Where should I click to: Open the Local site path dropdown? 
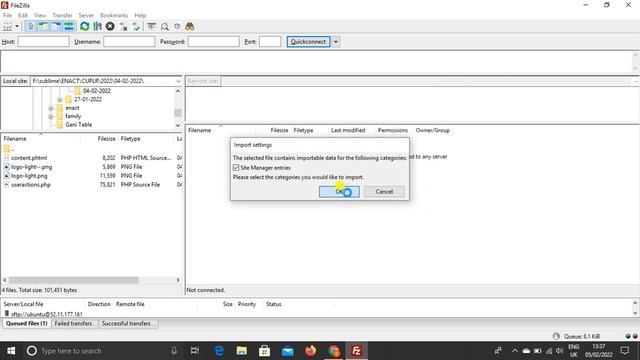click(178, 81)
